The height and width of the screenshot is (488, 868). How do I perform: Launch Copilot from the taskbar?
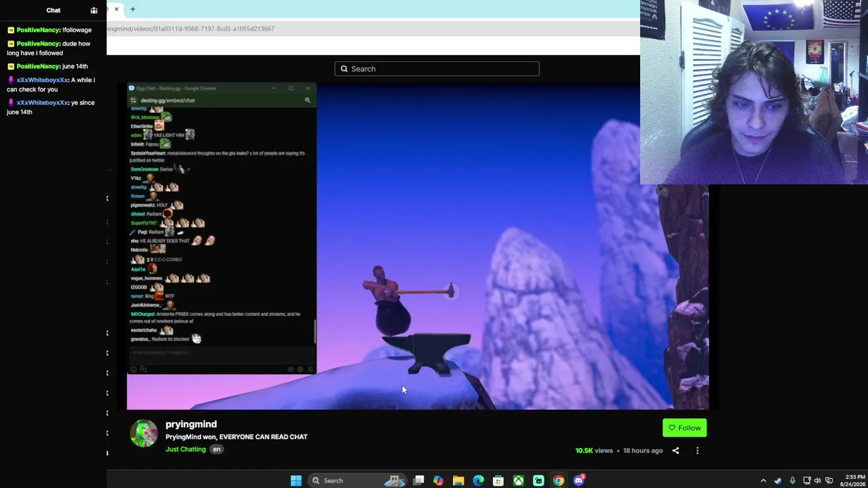pyautogui.click(x=439, y=481)
